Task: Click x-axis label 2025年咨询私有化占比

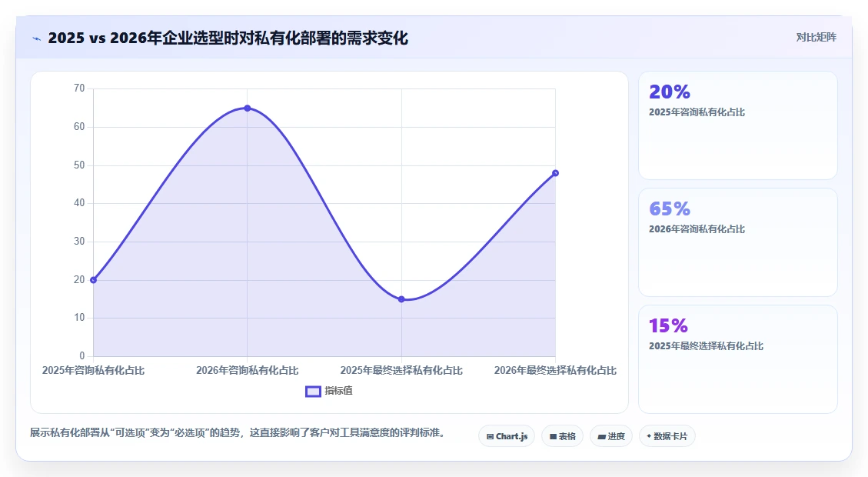Action: [94, 370]
